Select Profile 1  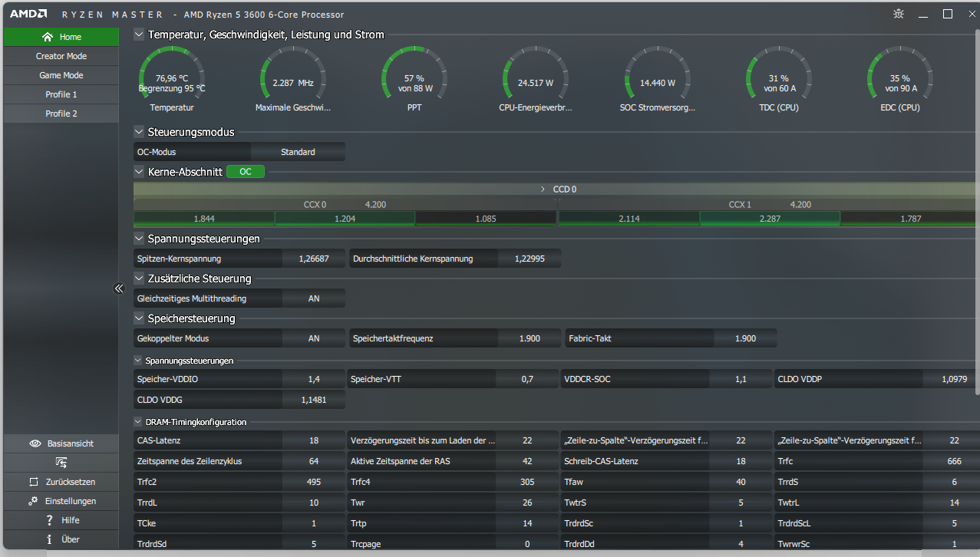click(61, 94)
